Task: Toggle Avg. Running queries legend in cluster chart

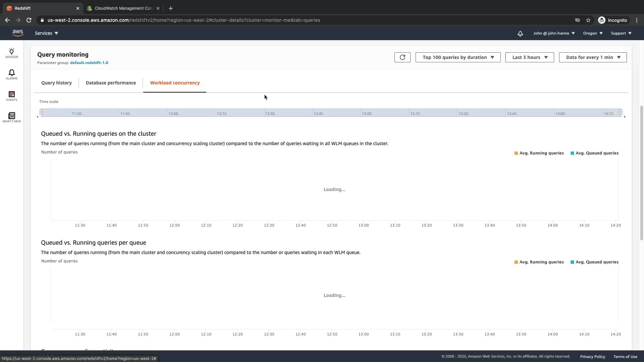Action: [539, 153]
